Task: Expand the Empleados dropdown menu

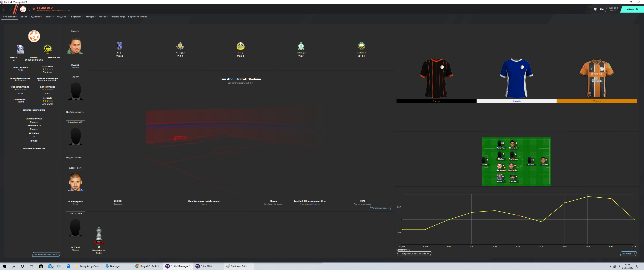Action: click(x=77, y=17)
